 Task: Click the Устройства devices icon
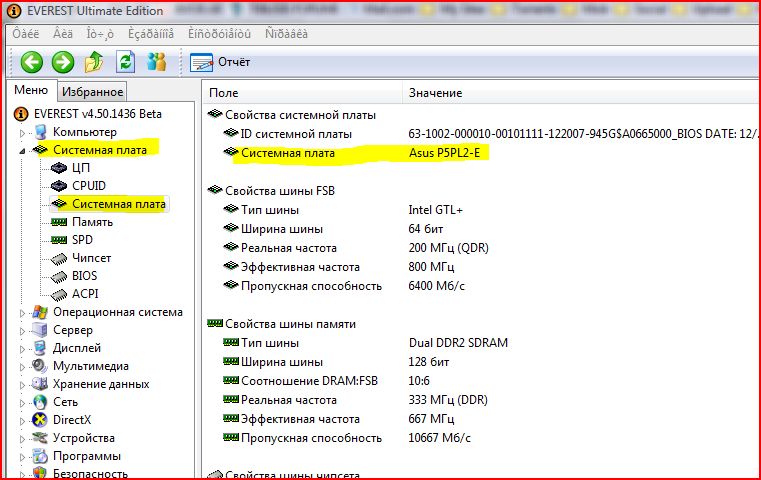tap(40, 438)
